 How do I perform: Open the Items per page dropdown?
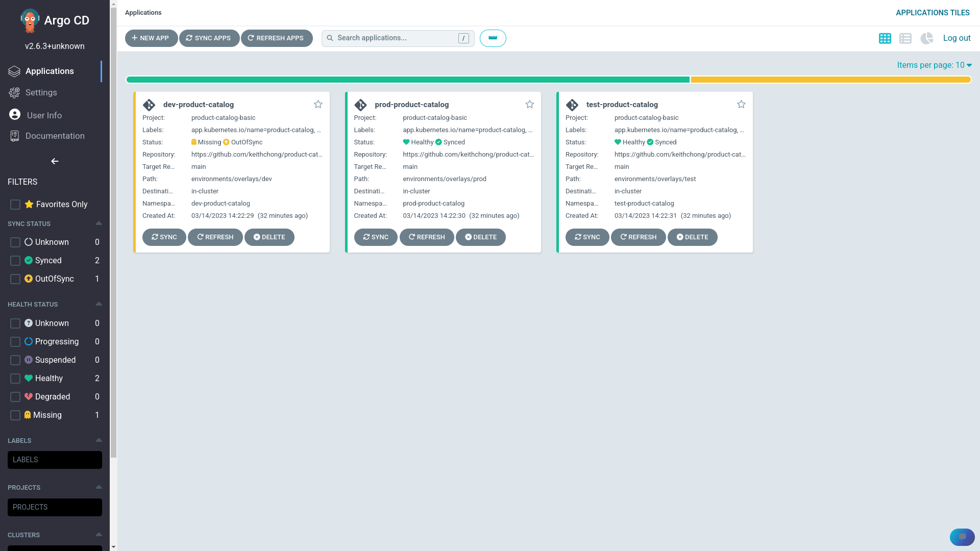coord(934,65)
